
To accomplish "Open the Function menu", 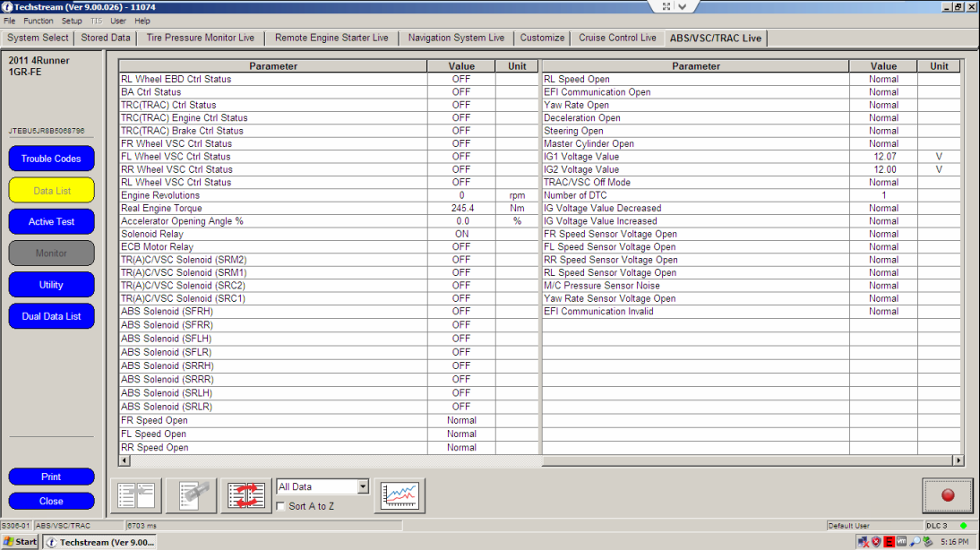I will (39, 21).
